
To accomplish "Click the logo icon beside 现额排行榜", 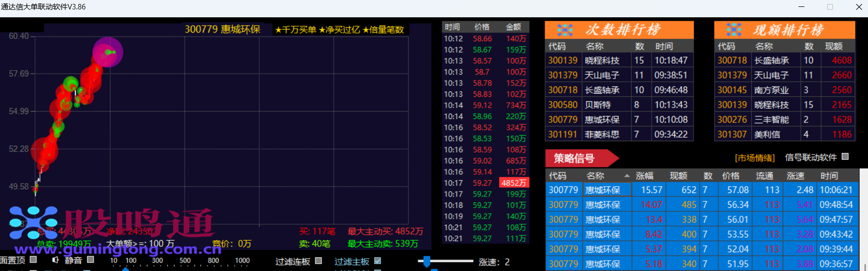I will click(x=734, y=30).
